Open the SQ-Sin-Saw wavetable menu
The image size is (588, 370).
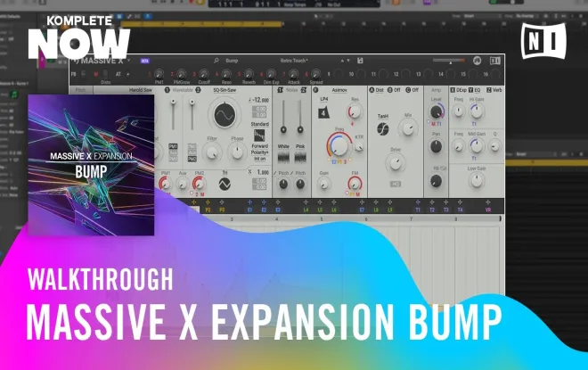pyautogui.click(x=225, y=90)
